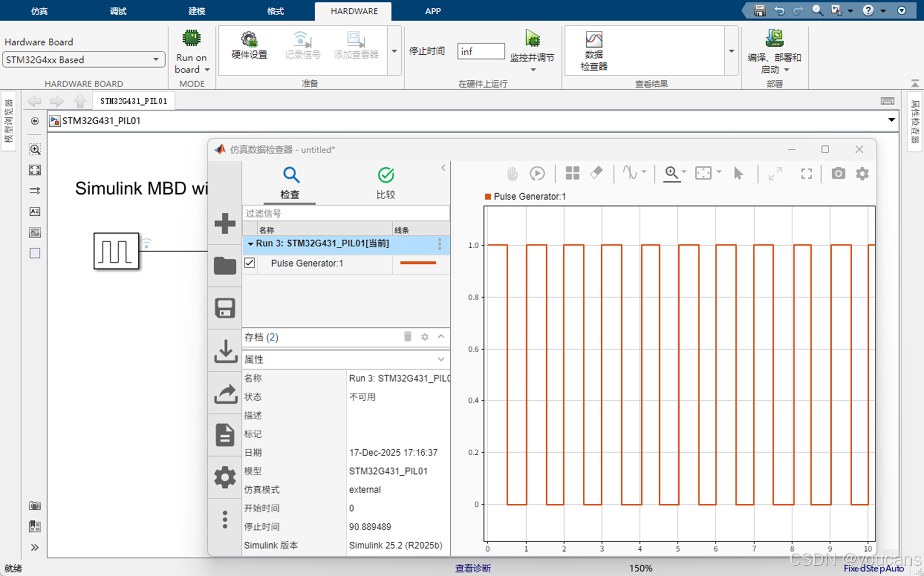Viewport: 924px width, 576px height.
Task: Click the camera snapshot icon above the plot
Action: pyautogui.click(x=838, y=174)
